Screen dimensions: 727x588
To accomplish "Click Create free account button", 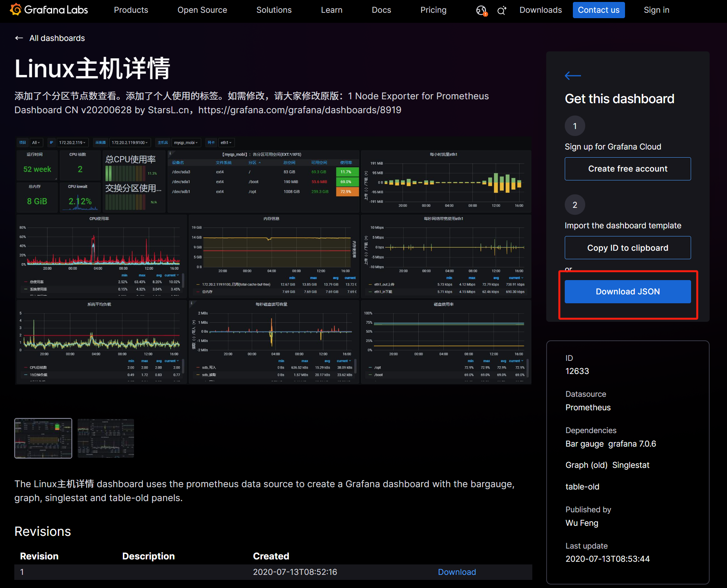I will (627, 169).
